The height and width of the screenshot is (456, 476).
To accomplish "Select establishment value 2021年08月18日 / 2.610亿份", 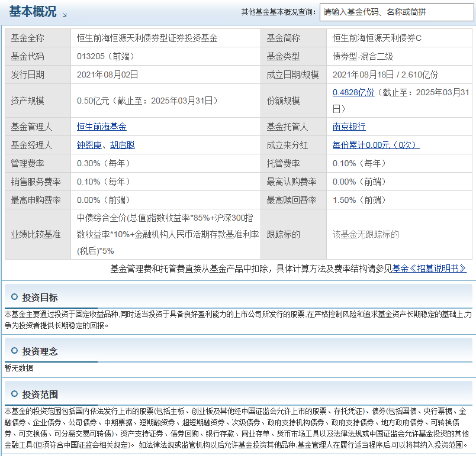I will pyautogui.click(x=385, y=75).
